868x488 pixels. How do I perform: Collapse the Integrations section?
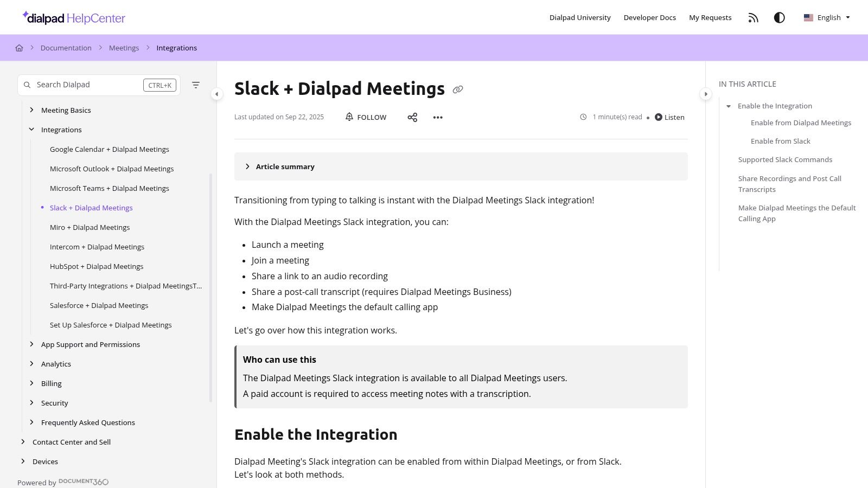[31, 130]
